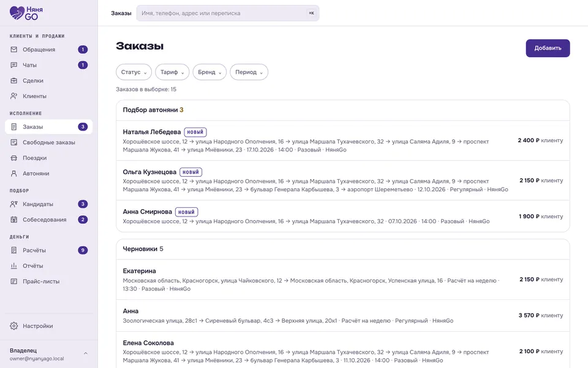Click the Клиенты people icon

tap(14, 96)
